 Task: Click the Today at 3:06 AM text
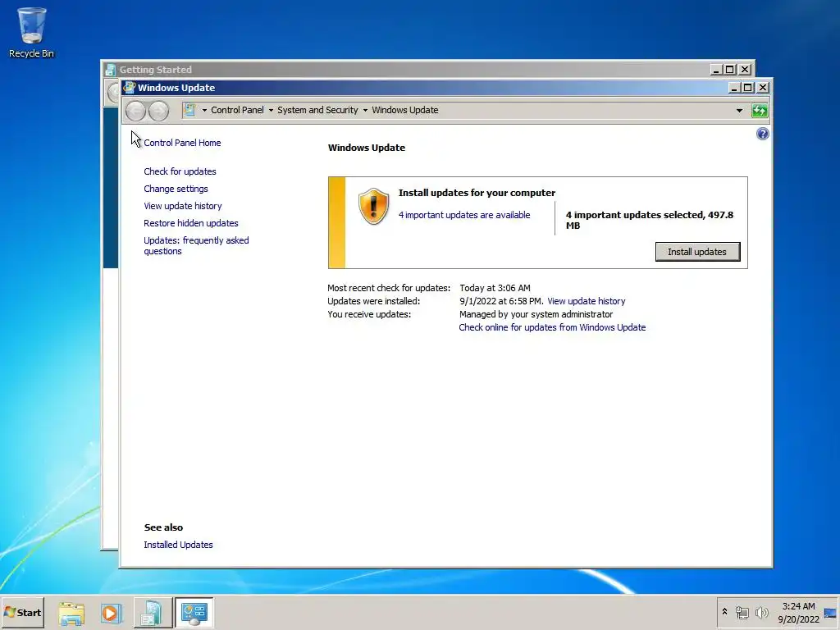(x=495, y=288)
